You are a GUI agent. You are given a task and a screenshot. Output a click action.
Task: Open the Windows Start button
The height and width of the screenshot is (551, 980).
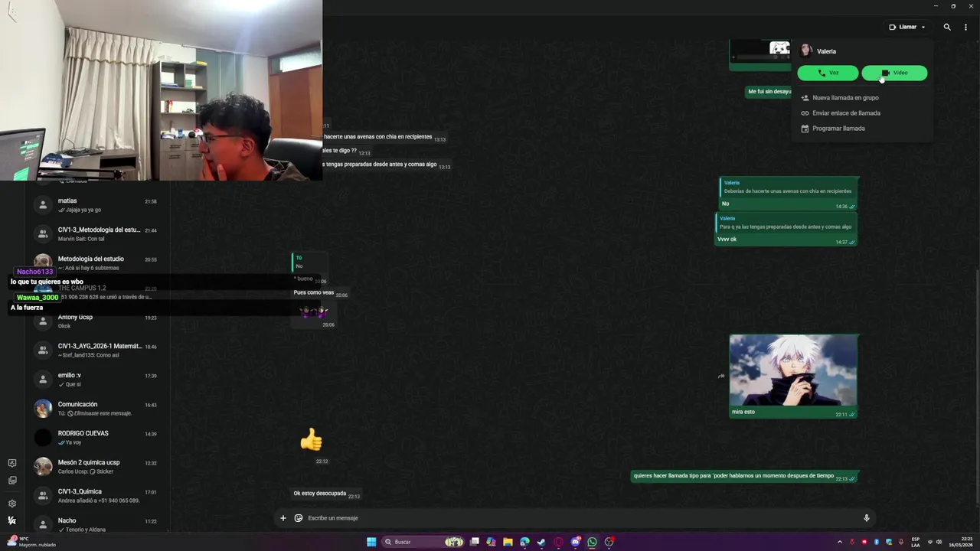coord(371,542)
